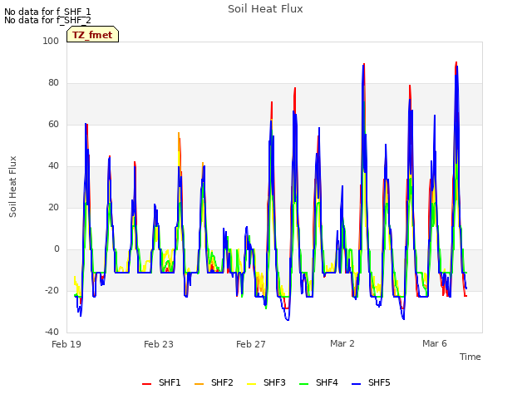Click the Soil Heat Flux chart title
Viewport: 532px width, 399px height.
click(x=265, y=9)
